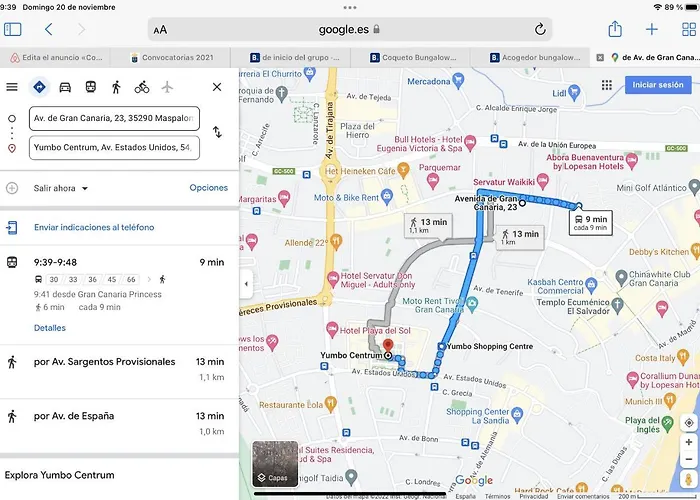Zoom in on the map
This screenshot has width=700, height=500.
click(x=689, y=442)
